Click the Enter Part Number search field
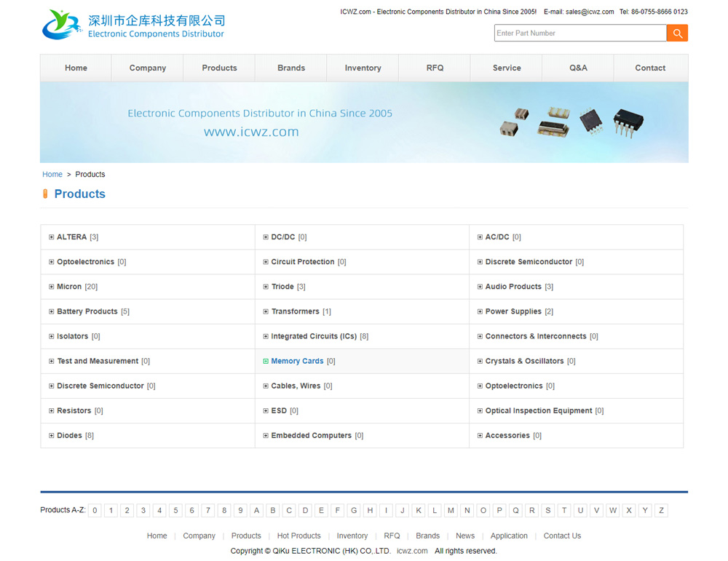 point(580,33)
